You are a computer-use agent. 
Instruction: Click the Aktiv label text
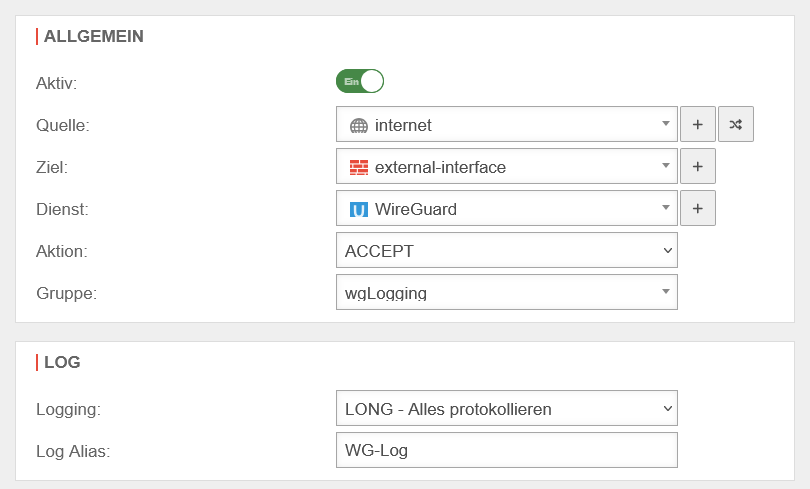click(x=56, y=83)
